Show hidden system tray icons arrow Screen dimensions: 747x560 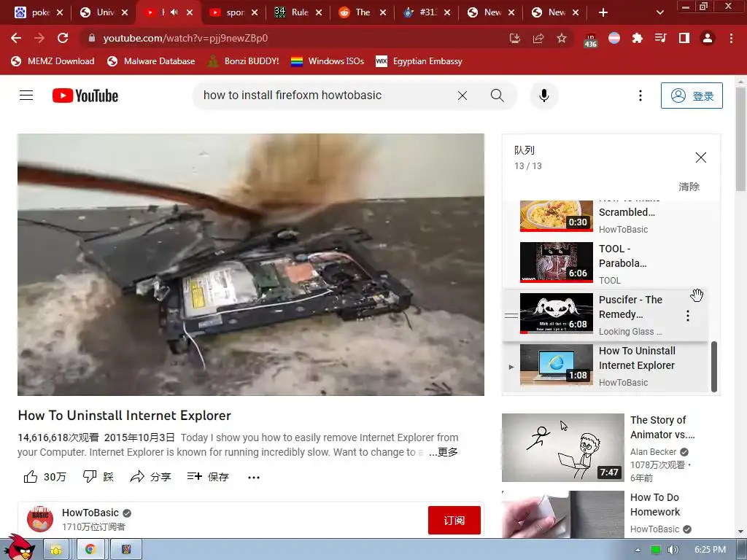tap(638, 550)
